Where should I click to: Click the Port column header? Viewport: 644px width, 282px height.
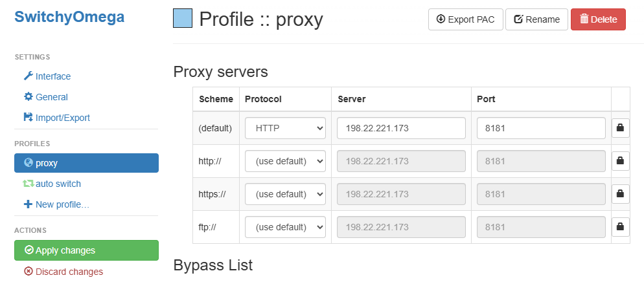487,99
